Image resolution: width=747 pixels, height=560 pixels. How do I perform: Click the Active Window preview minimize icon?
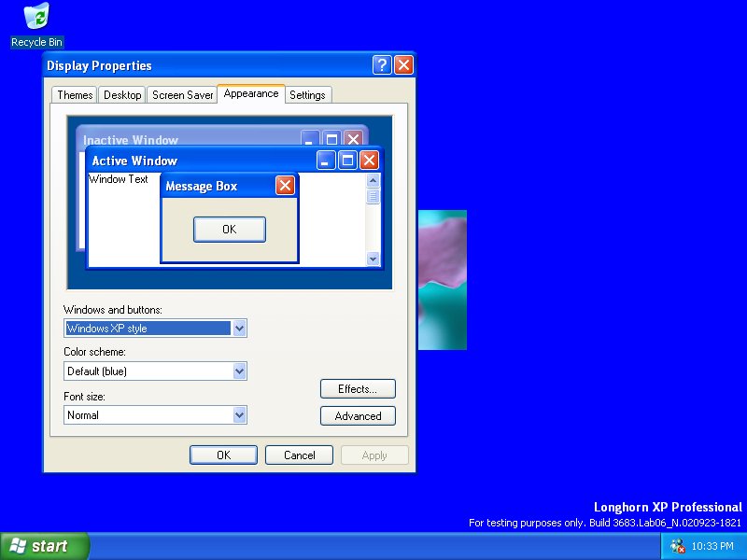tap(326, 161)
